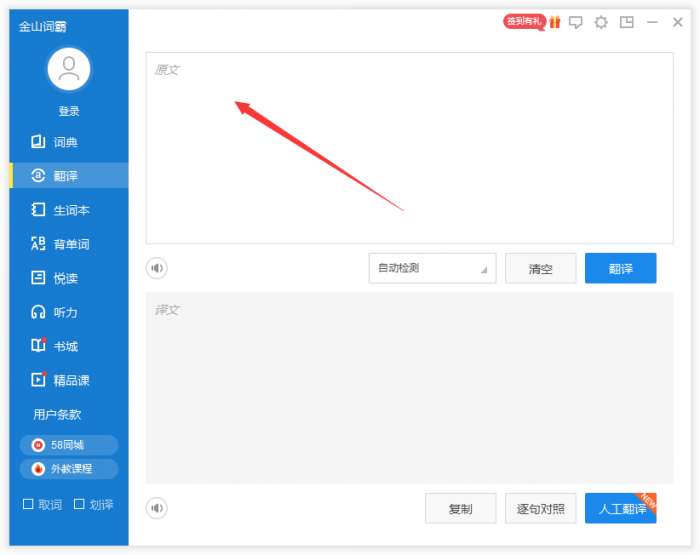Minimize the 金山词霸 window
This screenshot has height=555, width=700.
[652, 22]
